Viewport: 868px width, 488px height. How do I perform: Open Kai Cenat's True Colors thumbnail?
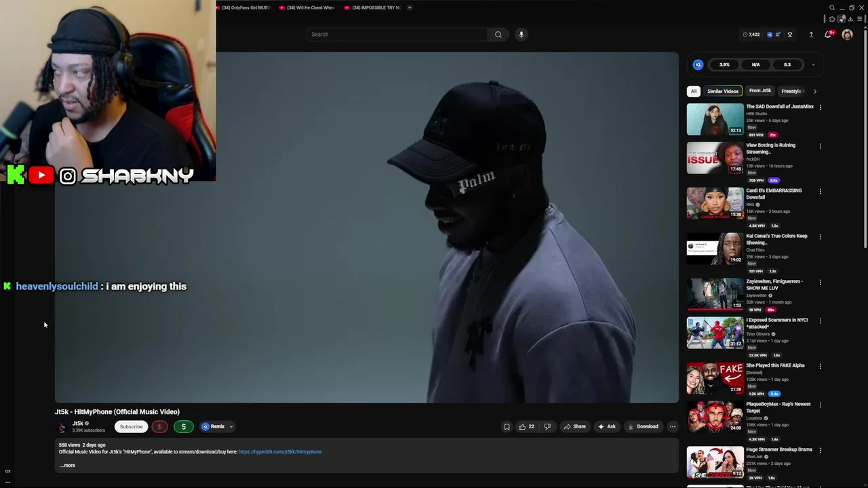[715, 249]
